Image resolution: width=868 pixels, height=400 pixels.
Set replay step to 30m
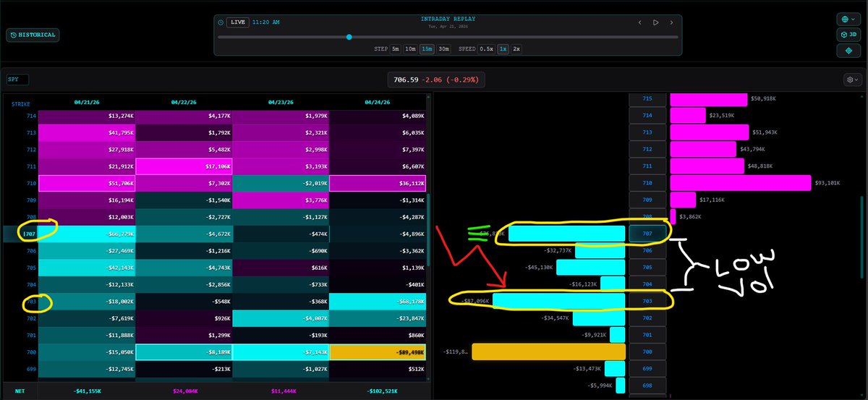pos(443,48)
